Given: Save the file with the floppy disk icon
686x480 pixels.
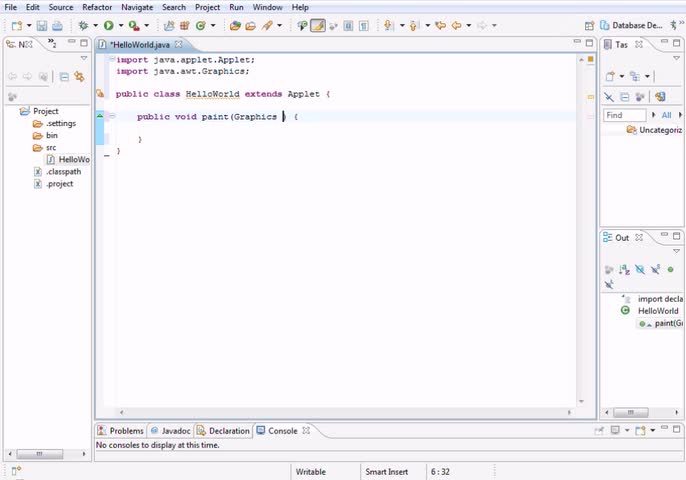Looking at the screenshot, I should coord(42,26).
